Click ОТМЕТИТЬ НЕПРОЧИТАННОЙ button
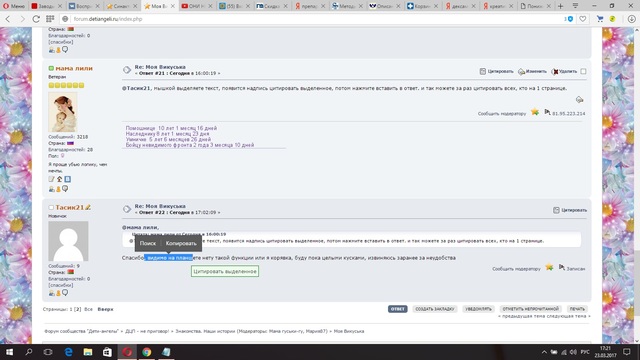This screenshot has width=640, height=360. 531,309
